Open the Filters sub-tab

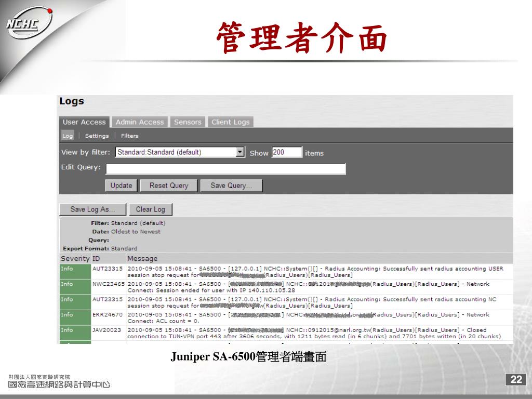[x=129, y=136]
